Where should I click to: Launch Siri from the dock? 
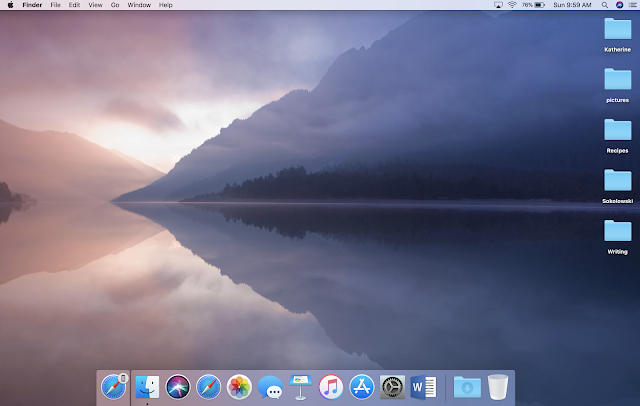(x=178, y=387)
